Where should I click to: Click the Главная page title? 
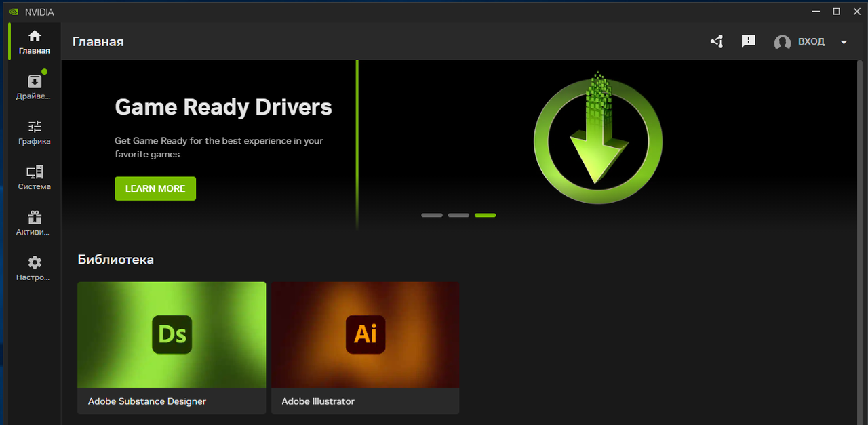pyautogui.click(x=98, y=42)
